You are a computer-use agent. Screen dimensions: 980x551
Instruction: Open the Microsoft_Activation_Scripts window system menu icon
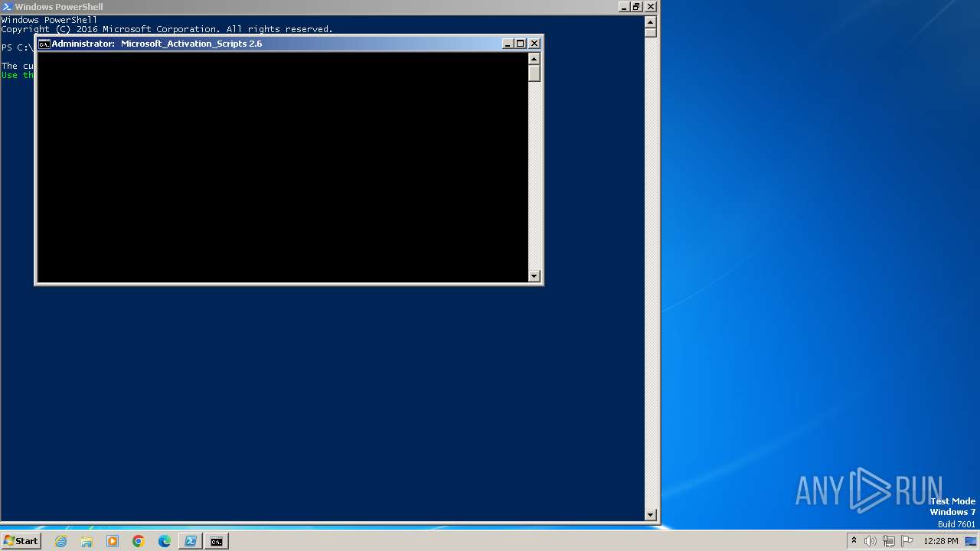point(44,44)
